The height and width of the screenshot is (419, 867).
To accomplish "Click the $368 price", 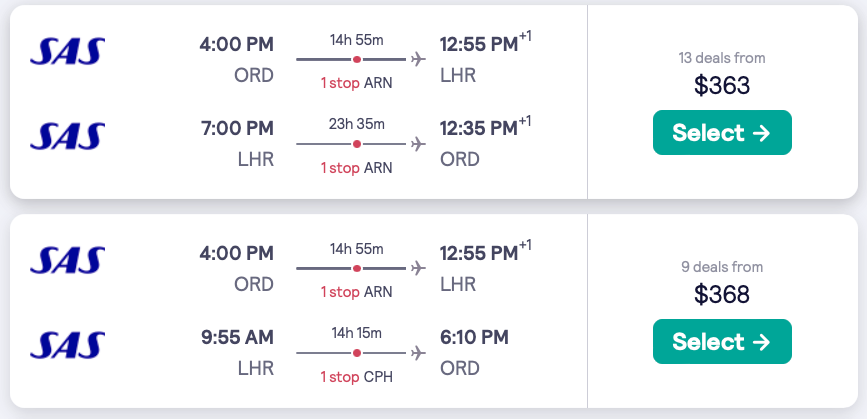I will click(722, 295).
